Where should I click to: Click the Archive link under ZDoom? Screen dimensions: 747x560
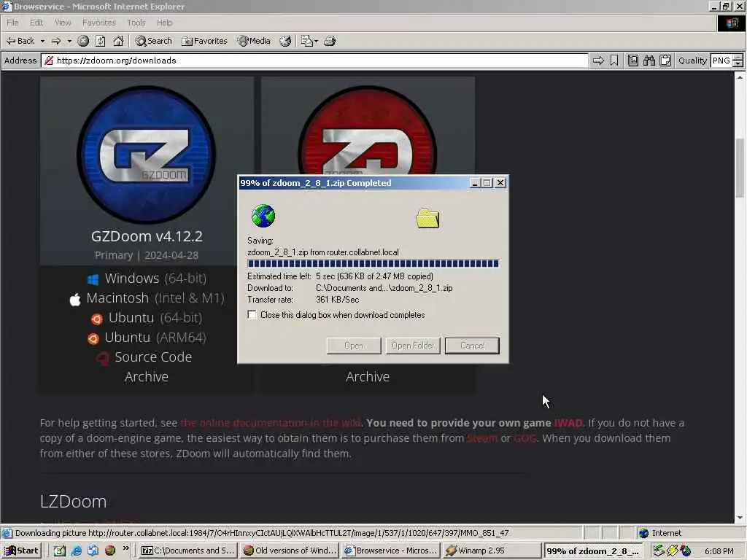368,377
